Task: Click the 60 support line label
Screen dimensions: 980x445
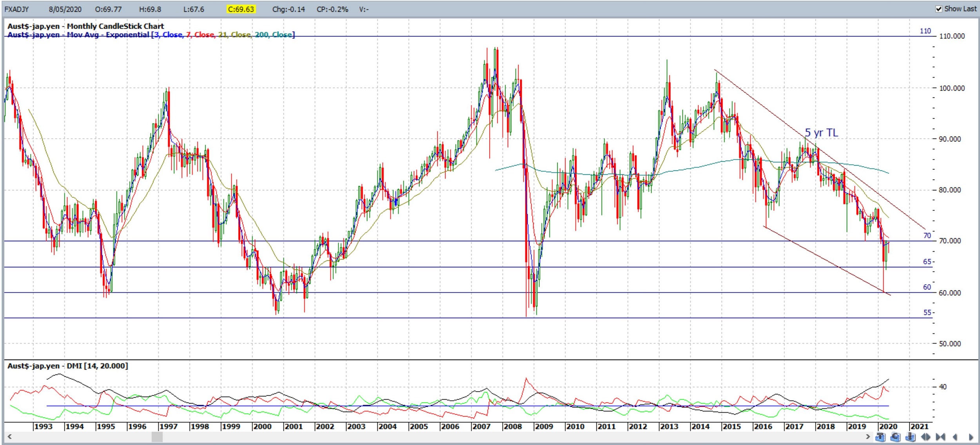Action: point(927,287)
